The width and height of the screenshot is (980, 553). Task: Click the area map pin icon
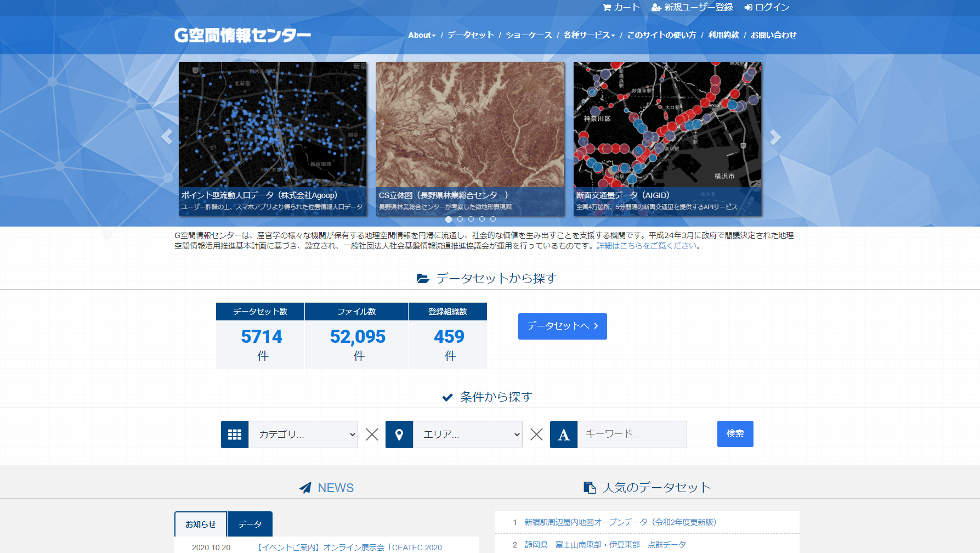coord(399,435)
